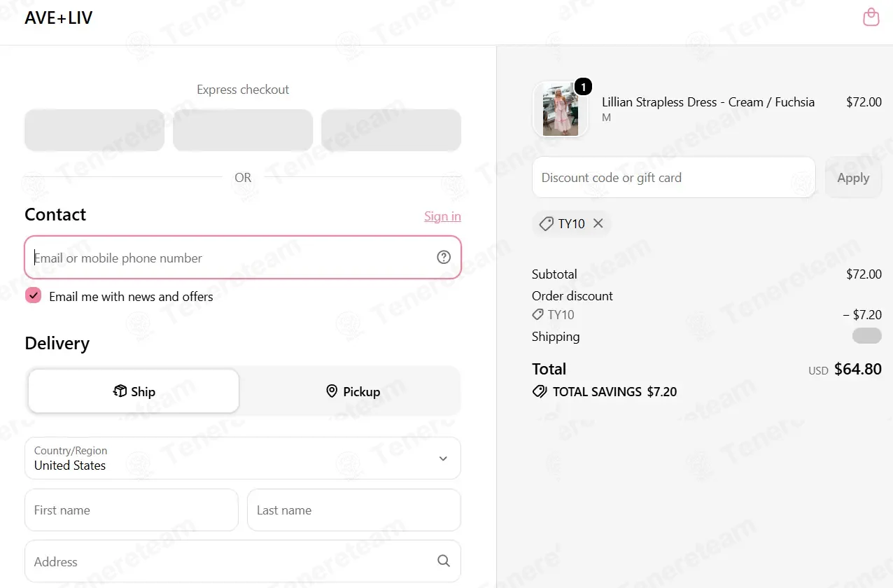The width and height of the screenshot is (893, 588).
Task: Click the Sign in link
Action: 442,216
